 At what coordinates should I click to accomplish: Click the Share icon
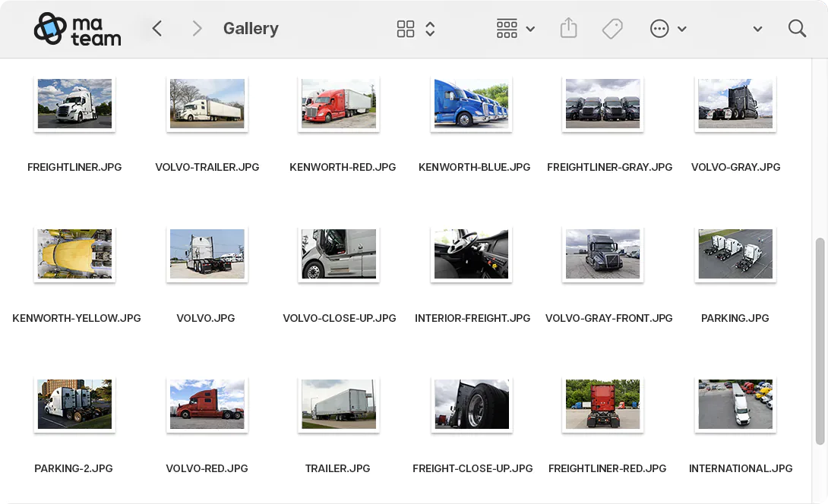(x=568, y=28)
